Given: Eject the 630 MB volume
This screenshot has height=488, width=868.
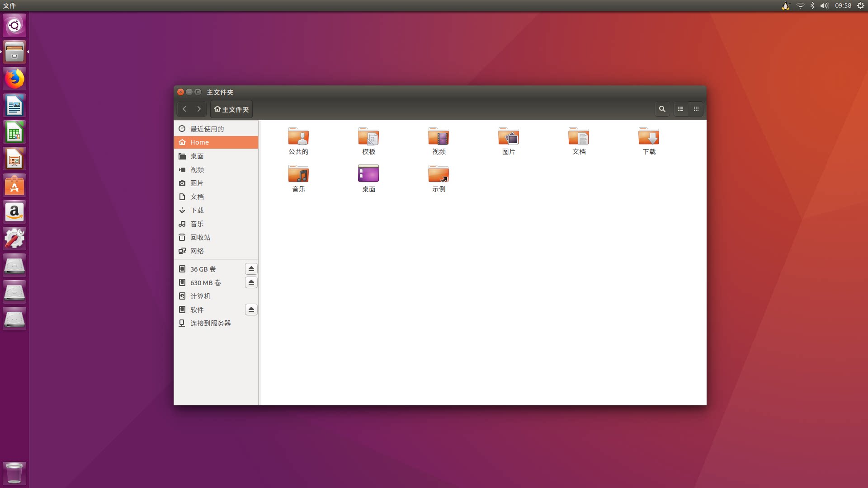Looking at the screenshot, I should coord(251,282).
